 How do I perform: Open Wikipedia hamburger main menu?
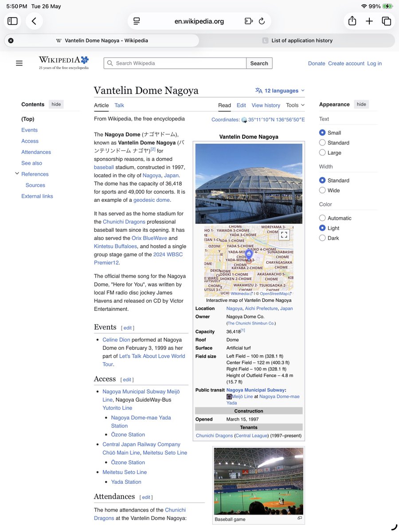(19, 63)
